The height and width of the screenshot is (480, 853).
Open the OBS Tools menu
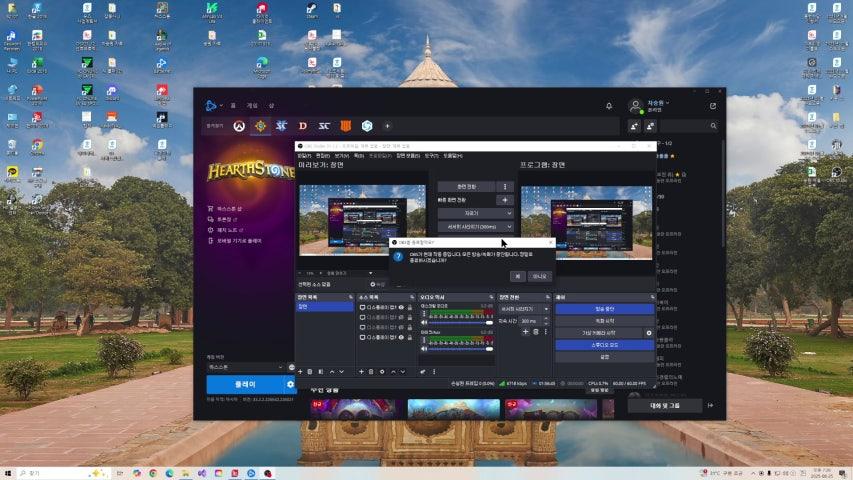click(431, 156)
